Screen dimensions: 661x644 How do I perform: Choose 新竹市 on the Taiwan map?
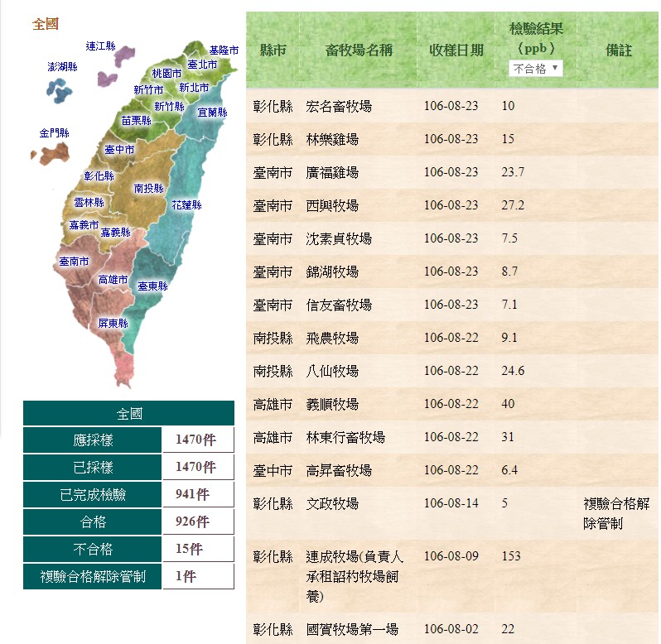click(x=148, y=89)
